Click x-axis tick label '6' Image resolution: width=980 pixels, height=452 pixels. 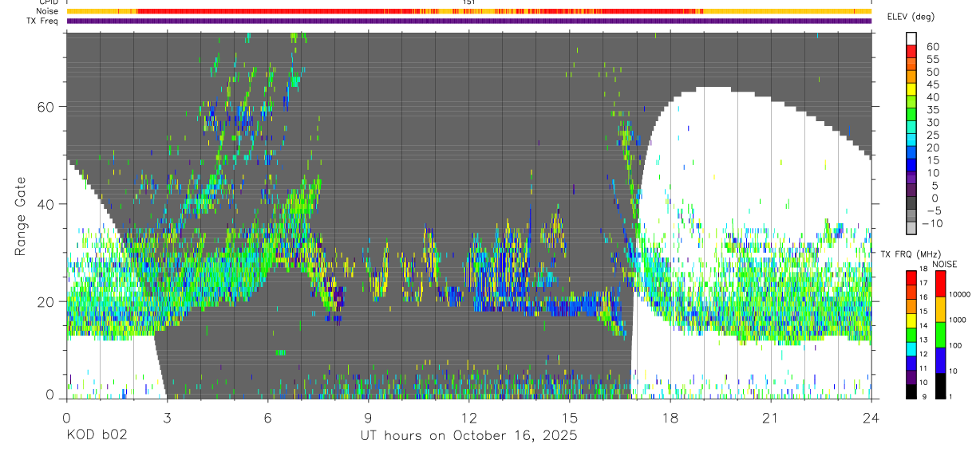pos(267,418)
